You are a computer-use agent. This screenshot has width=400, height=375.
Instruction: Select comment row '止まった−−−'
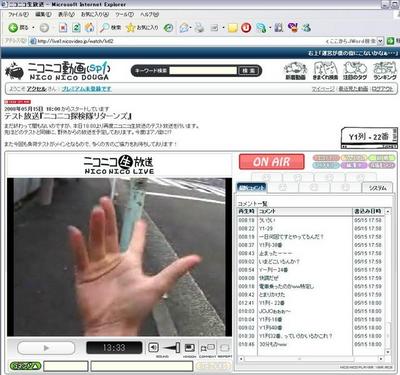tap(311, 253)
